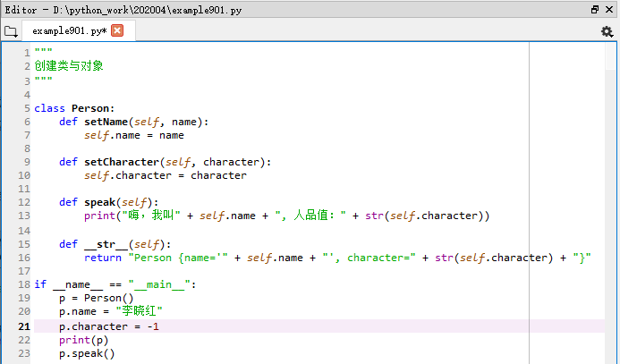Click the setName method name
Image resolution: width=620 pixels, height=364 pixels.
point(106,122)
